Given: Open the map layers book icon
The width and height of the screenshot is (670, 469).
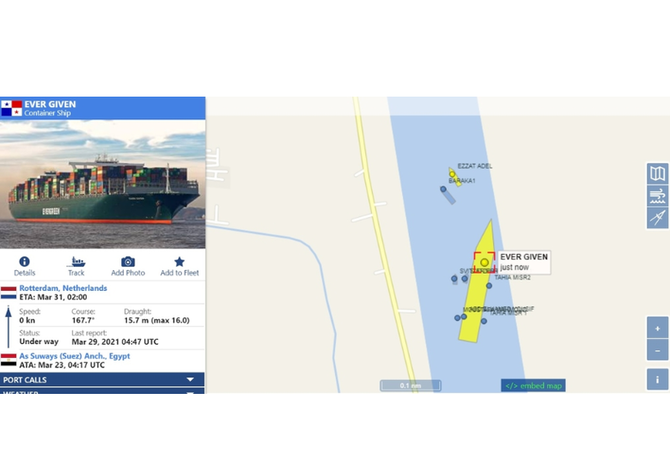Looking at the screenshot, I should [x=658, y=173].
